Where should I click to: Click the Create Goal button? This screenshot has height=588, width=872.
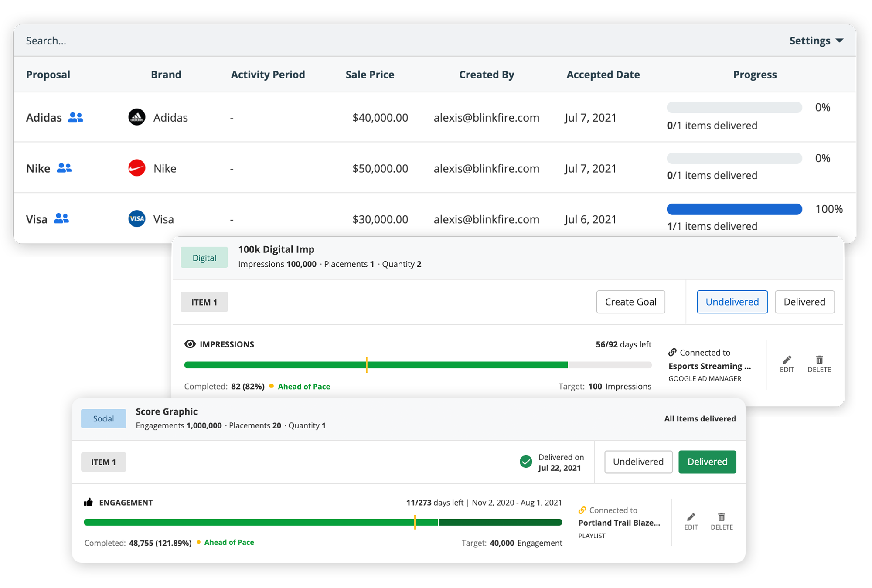tap(630, 302)
